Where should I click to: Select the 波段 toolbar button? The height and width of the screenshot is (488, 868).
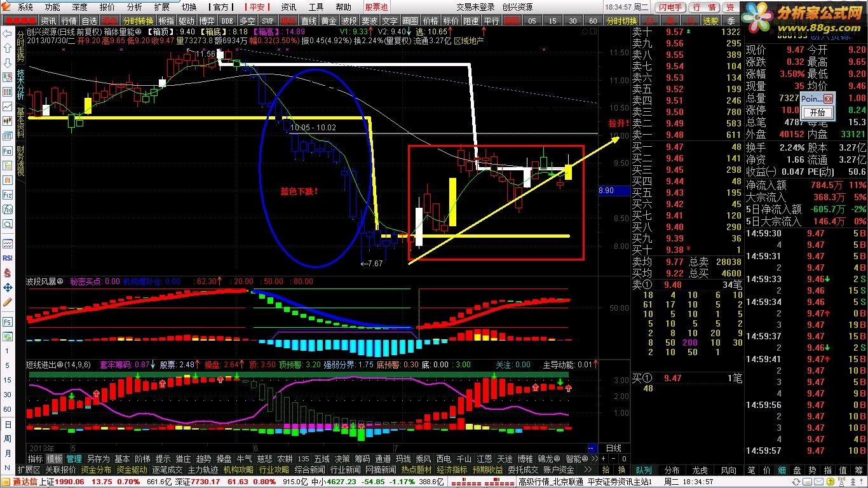click(x=349, y=21)
